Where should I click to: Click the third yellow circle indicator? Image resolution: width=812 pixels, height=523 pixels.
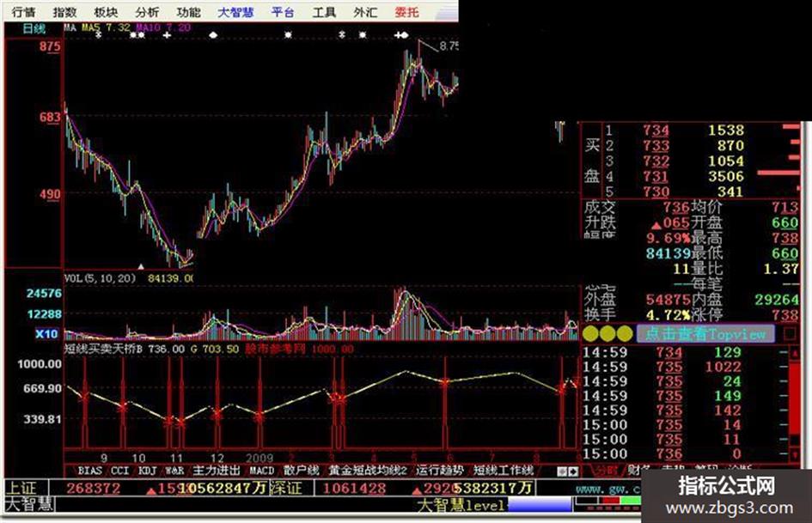tap(625, 333)
